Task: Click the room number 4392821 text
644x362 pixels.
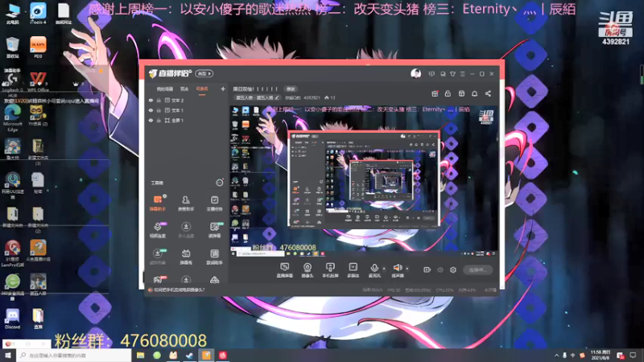Action: 312,97
